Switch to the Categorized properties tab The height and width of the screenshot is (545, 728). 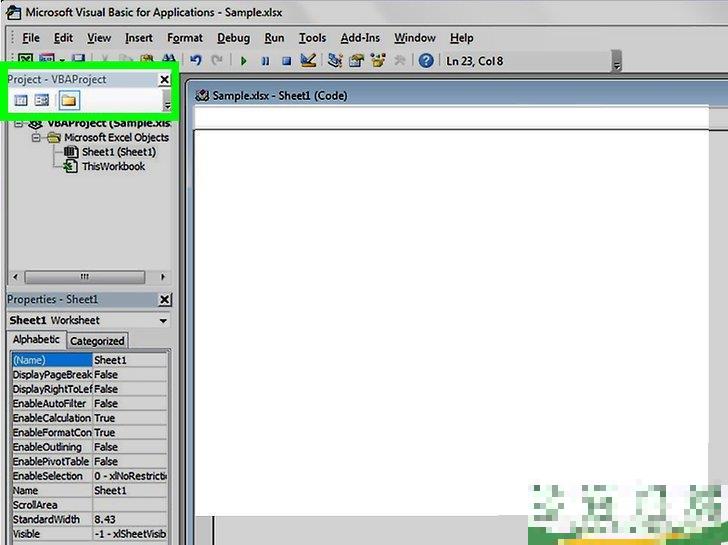pos(97,341)
